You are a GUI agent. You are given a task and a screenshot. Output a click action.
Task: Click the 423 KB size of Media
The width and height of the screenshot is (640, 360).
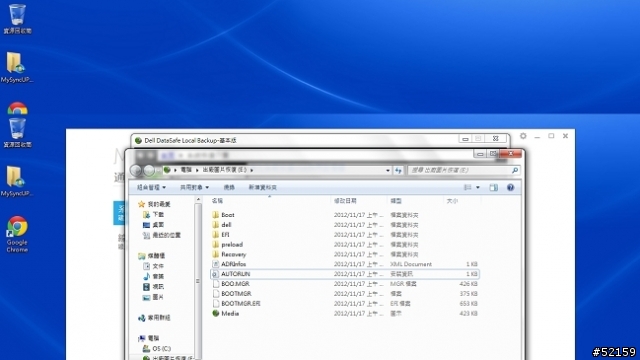tap(468, 313)
